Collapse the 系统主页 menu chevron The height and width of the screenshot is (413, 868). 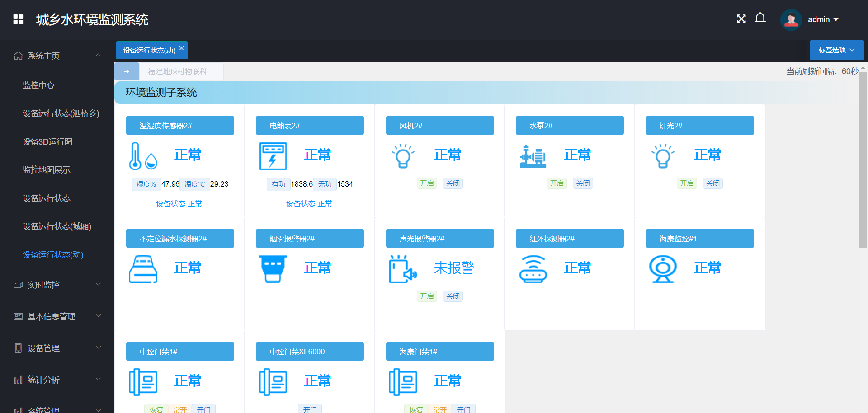tap(98, 55)
